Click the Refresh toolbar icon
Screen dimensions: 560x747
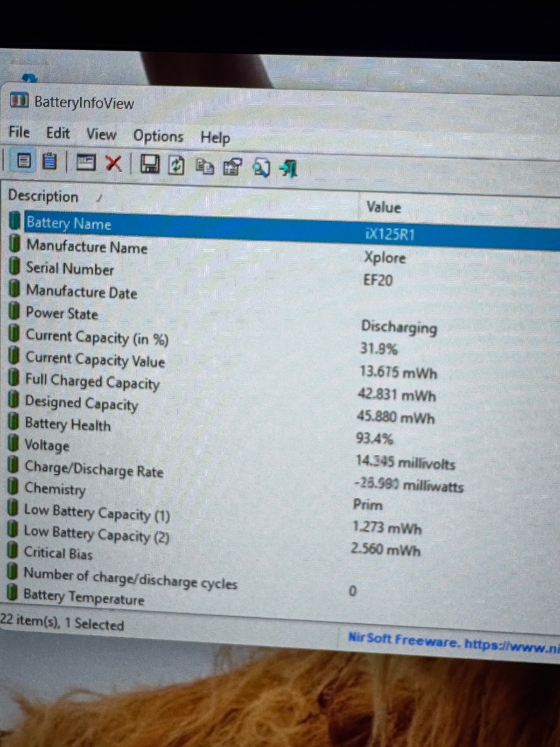176,165
